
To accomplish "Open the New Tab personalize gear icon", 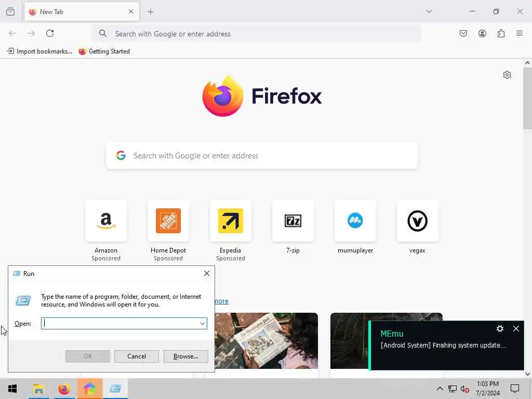I will tap(507, 75).
